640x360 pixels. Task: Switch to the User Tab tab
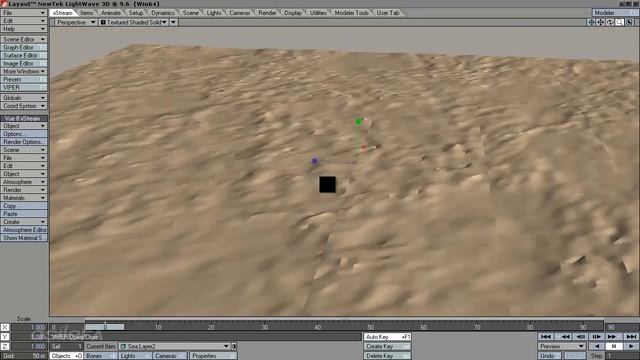click(388, 13)
